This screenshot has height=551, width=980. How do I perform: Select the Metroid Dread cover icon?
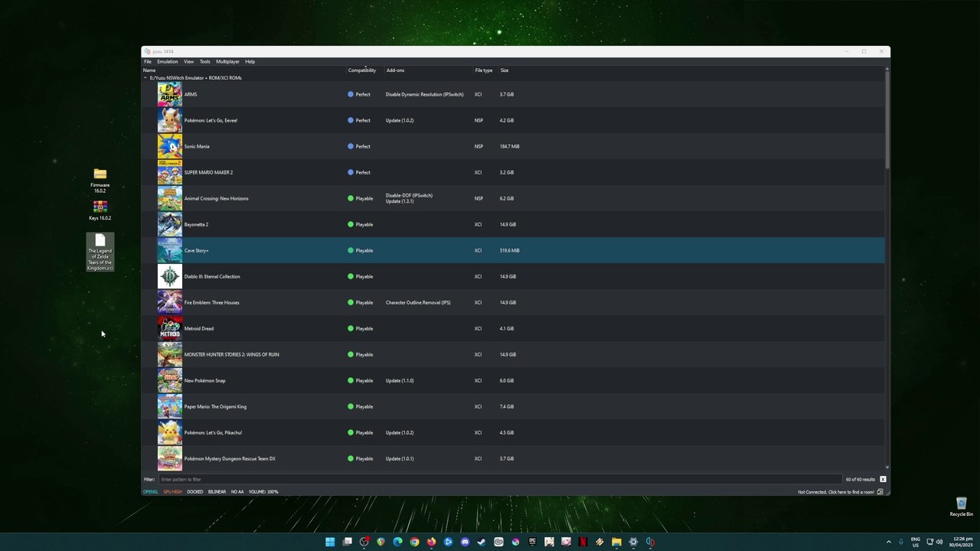170,328
